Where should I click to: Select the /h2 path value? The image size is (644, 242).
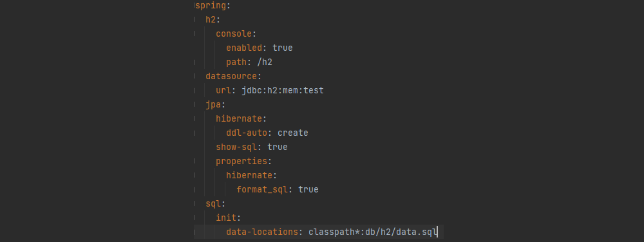[265, 62]
